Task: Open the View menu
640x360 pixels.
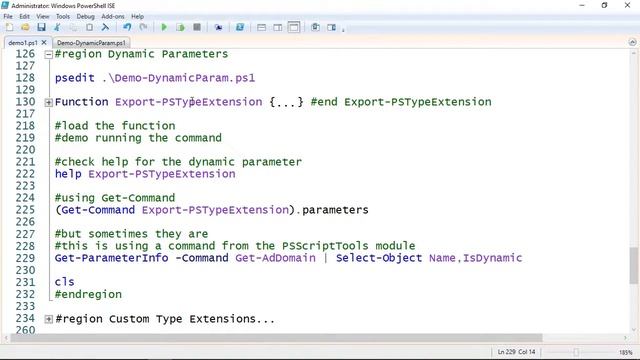Action: (x=42, y=16)
